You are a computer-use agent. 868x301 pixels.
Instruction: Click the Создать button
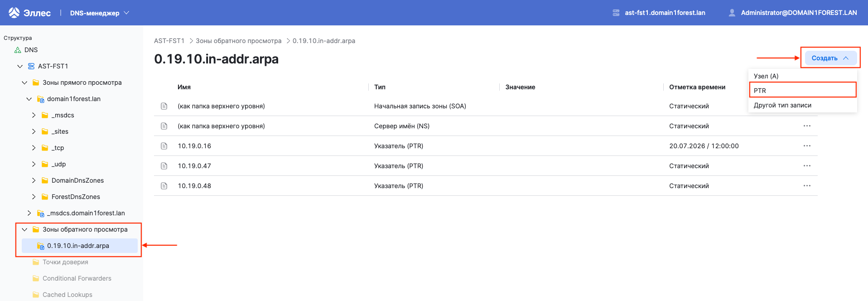pyautogui.click(x=830, y=58)
